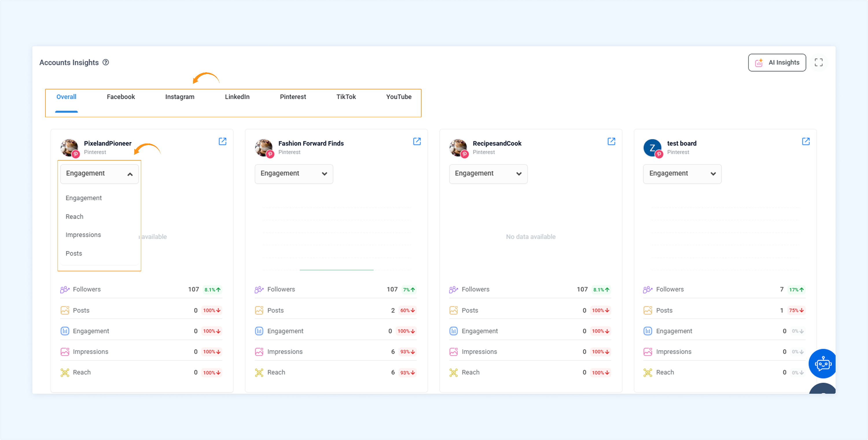
Task: Click the Accounts Insights help icon
Action: pyautogui.click(x=106, y=62)
